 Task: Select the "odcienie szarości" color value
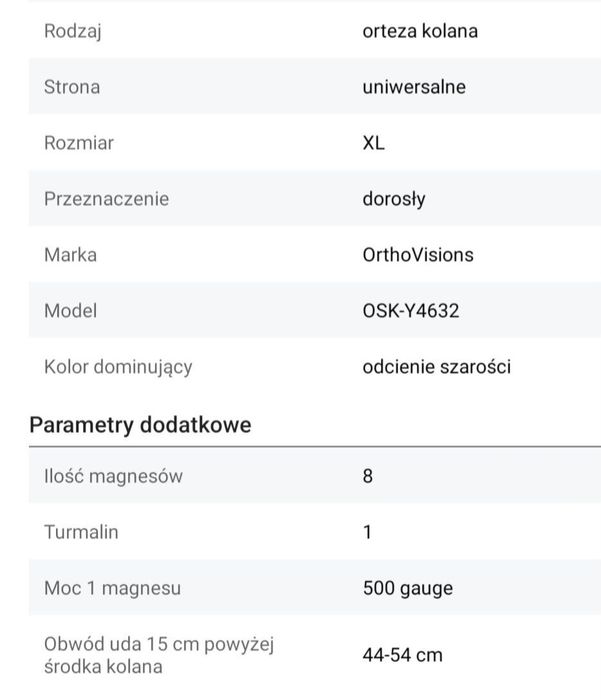pyautogui.click(x=437, y=367)
